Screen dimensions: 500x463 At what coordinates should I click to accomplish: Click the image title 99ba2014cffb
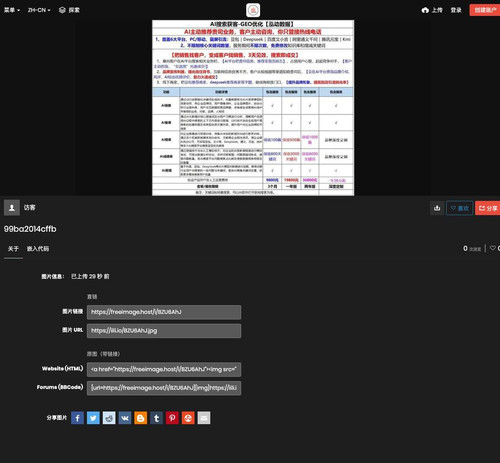tap(30, 229)
